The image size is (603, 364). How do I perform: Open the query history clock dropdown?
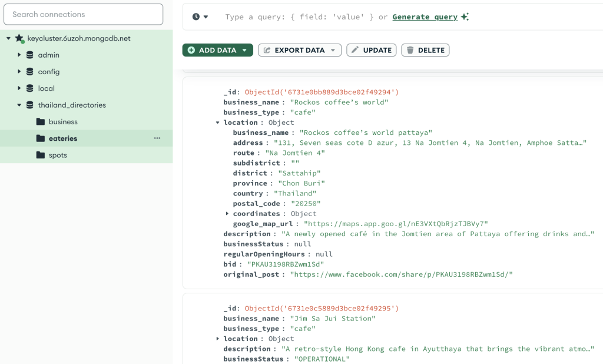coord(200,16)
